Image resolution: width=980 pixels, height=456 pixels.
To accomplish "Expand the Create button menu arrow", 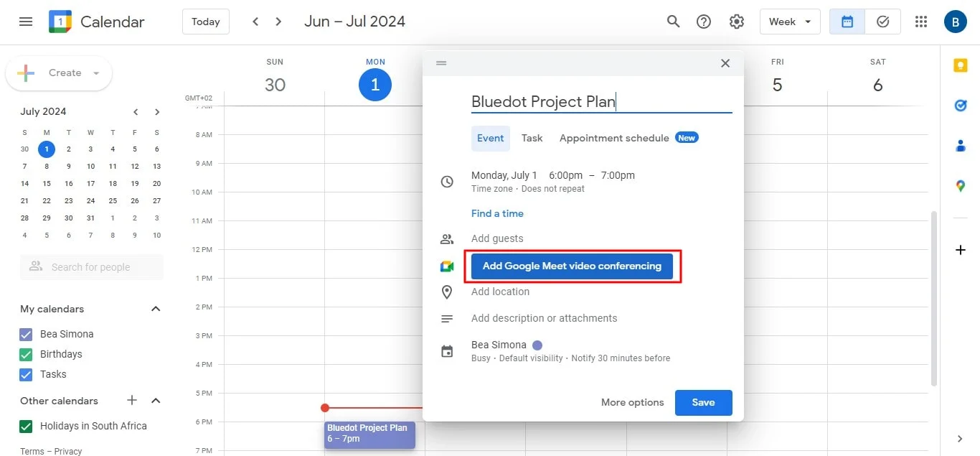I will click(95, 73).
